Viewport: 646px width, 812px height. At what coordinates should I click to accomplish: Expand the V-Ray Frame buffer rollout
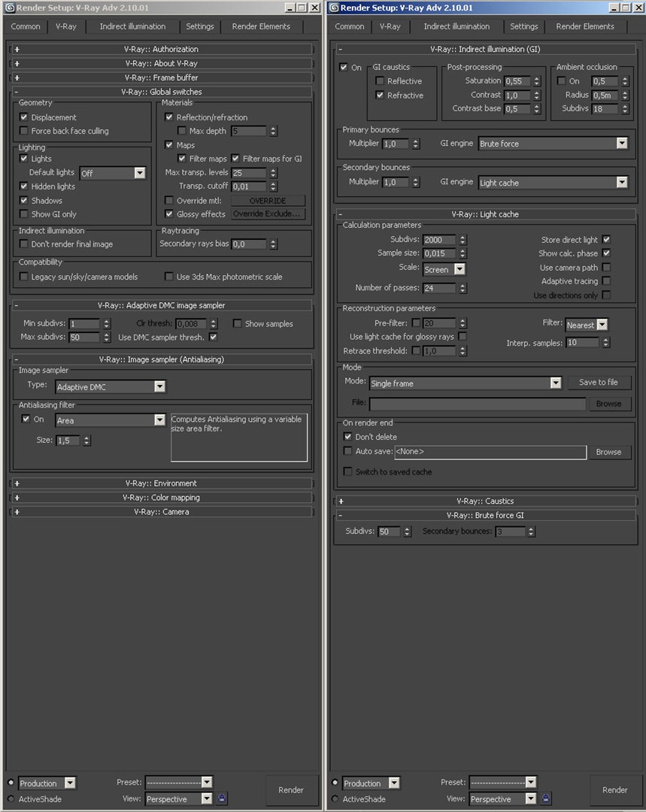click(x=161, y=77)
